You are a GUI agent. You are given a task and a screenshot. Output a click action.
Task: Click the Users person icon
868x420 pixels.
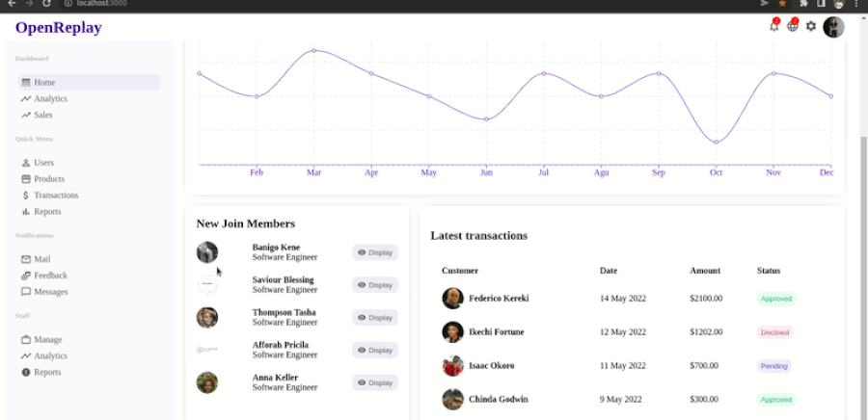[25, 163]
